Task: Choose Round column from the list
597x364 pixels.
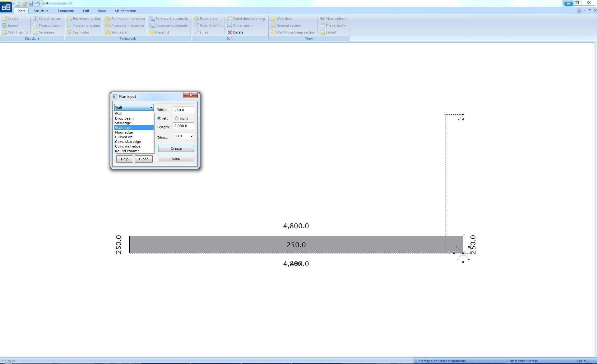Action: [127, 151]
